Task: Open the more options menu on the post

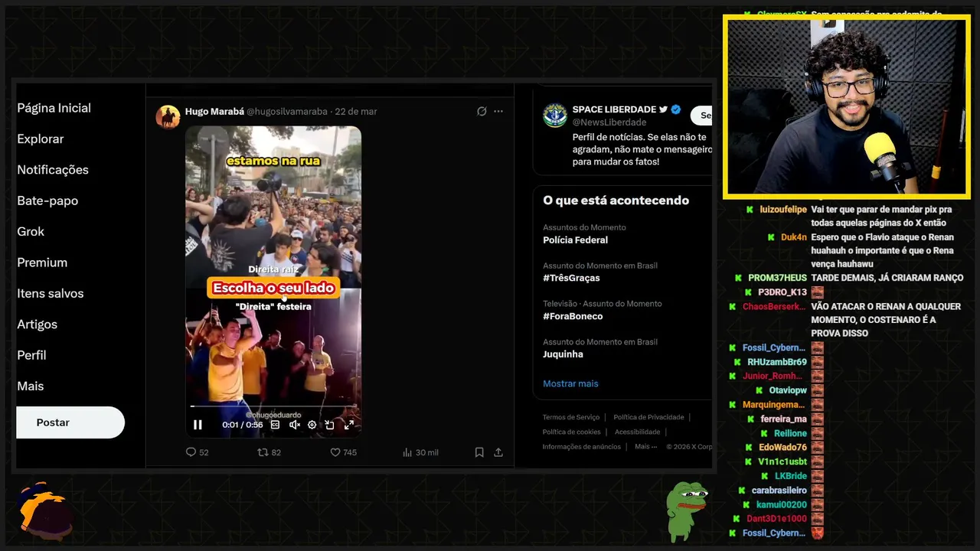Action: pyautogui.click(x=498, y=111)
